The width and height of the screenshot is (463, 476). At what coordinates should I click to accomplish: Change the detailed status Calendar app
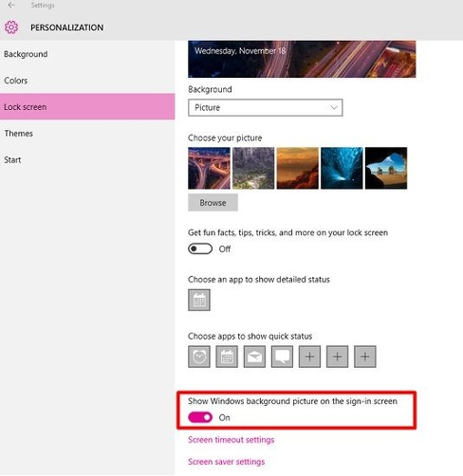click(199, 300)
